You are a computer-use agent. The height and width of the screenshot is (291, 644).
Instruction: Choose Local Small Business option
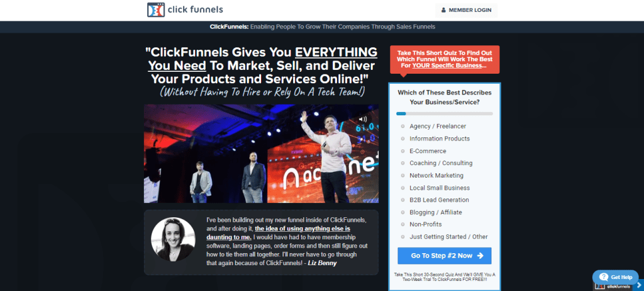402,188
